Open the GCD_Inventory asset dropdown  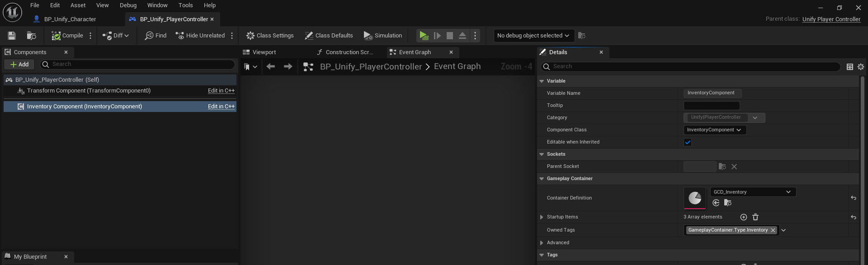[x=753, y=192]
